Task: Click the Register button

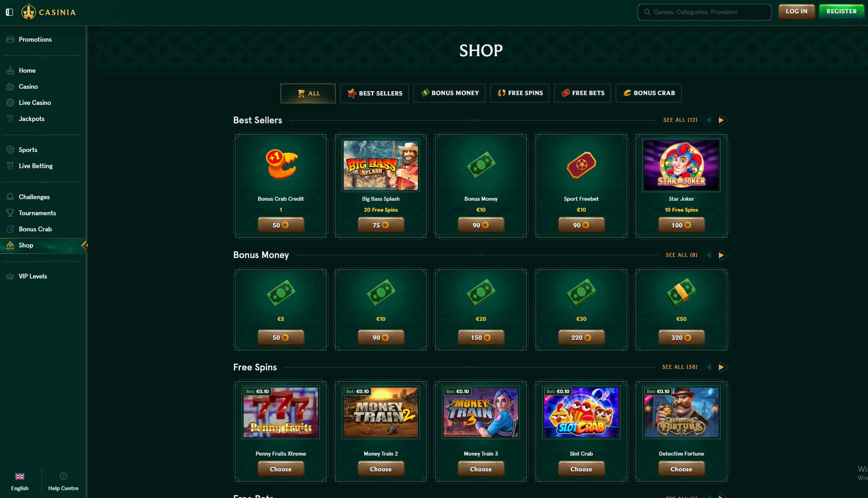Action: (x=841, y=11)
